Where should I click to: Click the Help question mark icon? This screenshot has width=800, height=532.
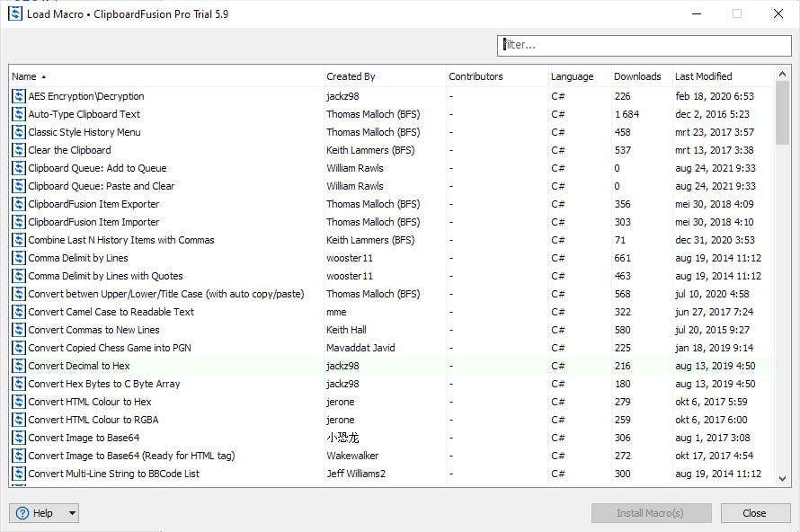[22, 513]
